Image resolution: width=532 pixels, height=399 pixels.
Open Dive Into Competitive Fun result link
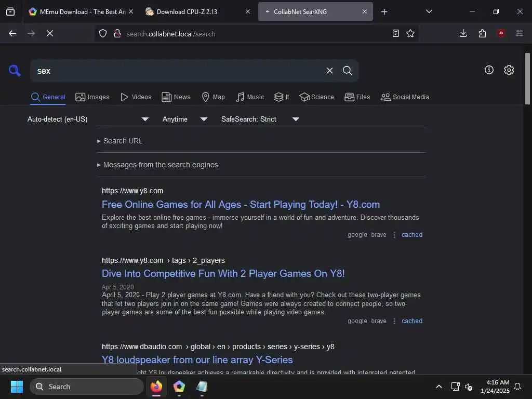tap(223, 273)
